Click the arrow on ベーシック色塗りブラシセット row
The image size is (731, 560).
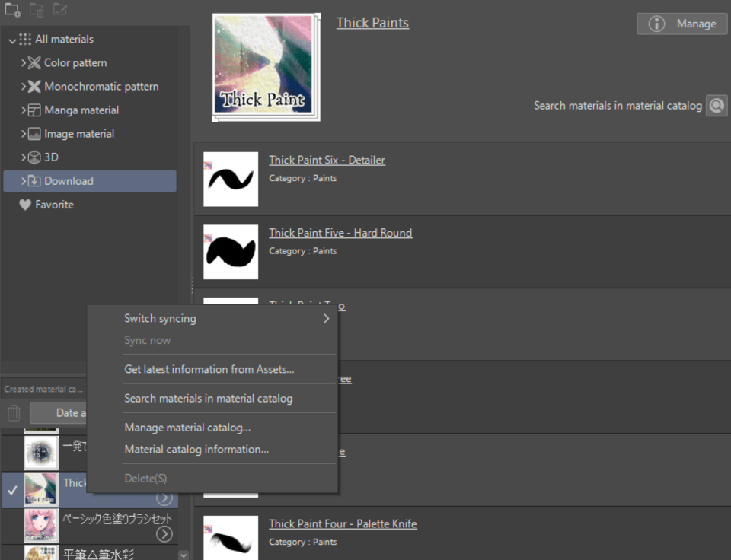pyautogui.click(x=164, y=534)
